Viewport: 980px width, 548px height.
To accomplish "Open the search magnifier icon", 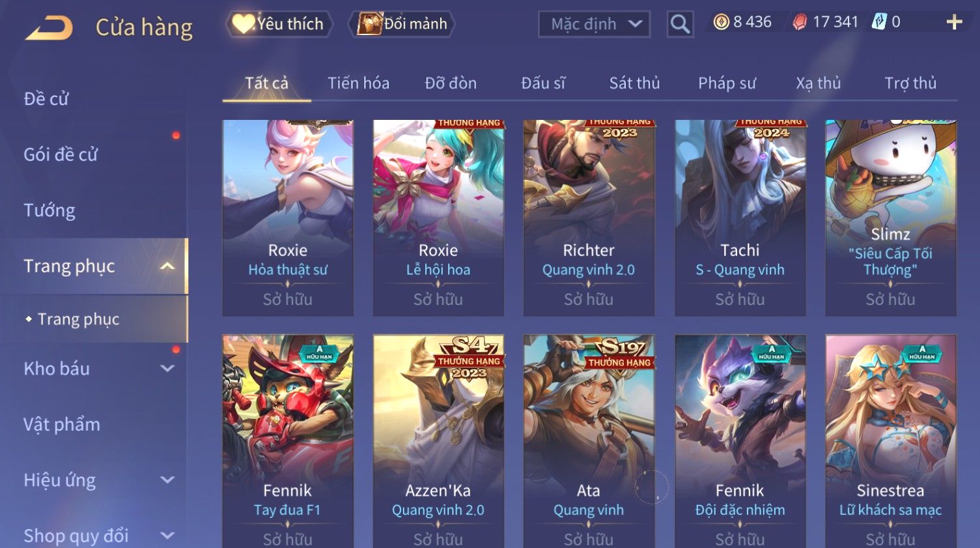I will 680,25.
